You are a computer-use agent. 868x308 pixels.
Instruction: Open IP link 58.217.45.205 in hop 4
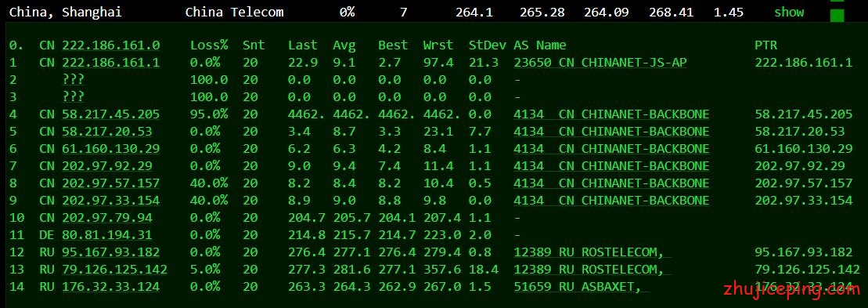[x=110, y=114]
